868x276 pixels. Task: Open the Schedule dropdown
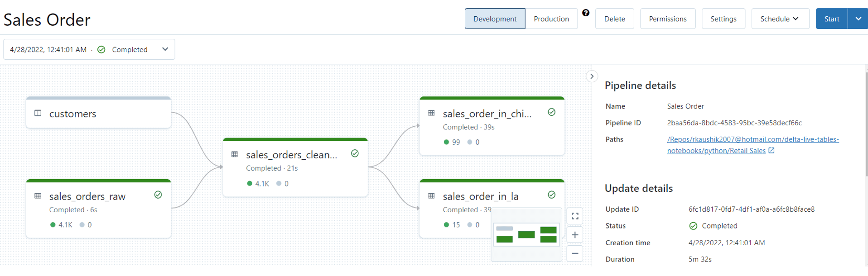pyautogui.click(x=780, y=19)
